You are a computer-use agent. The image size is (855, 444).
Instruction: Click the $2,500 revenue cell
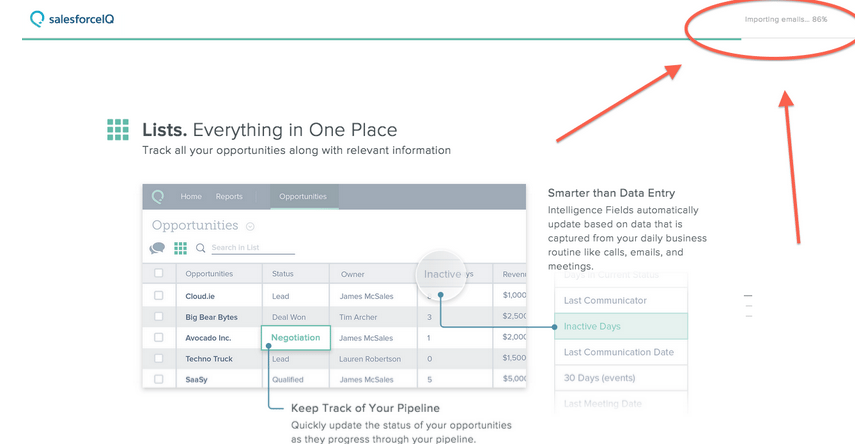tap(514, 316)
